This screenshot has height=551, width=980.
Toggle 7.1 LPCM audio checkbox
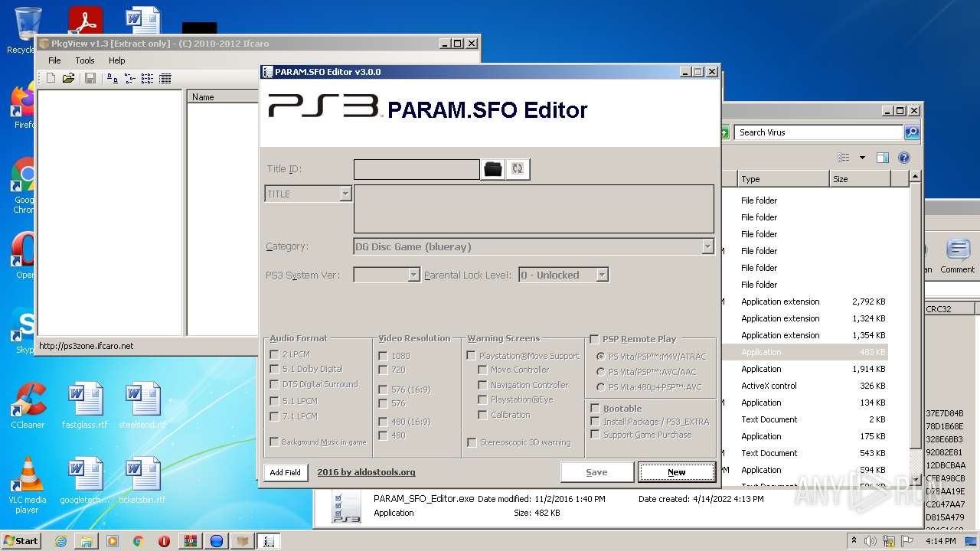point(274,416)
